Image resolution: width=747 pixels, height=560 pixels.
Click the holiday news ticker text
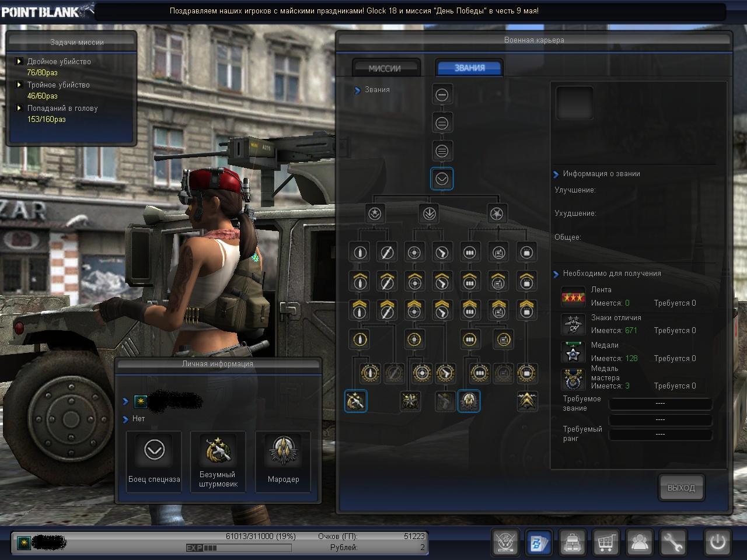pyautogui.click(x=354, y=11)
